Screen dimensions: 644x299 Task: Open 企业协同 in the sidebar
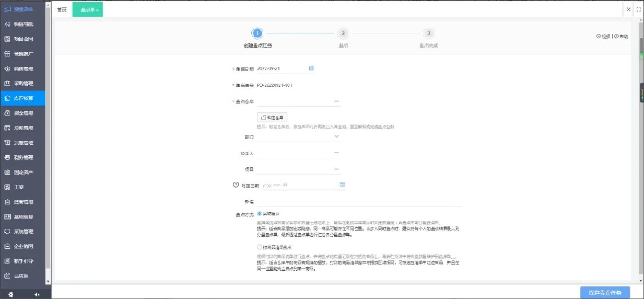click(22, 247)
